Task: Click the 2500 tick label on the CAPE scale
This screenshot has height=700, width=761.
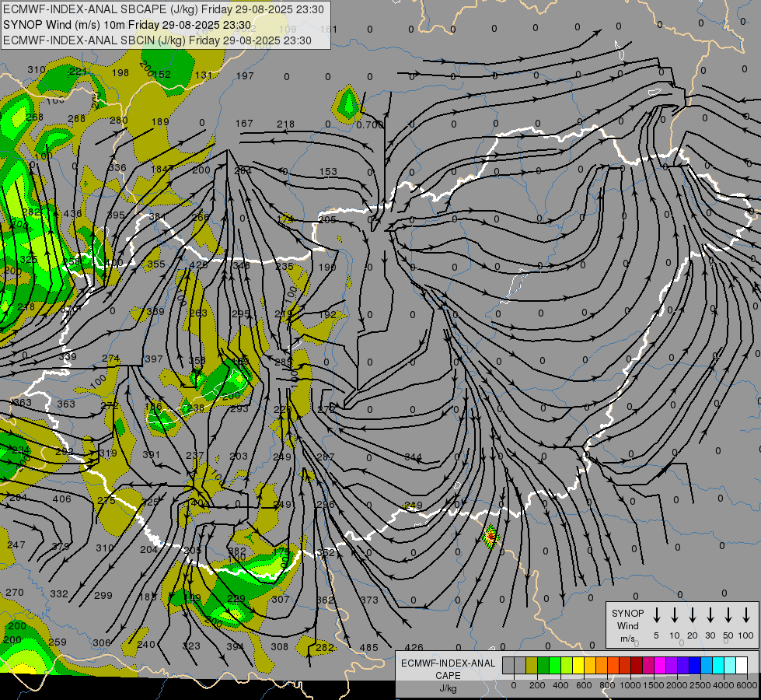Action: pos(700,685)
